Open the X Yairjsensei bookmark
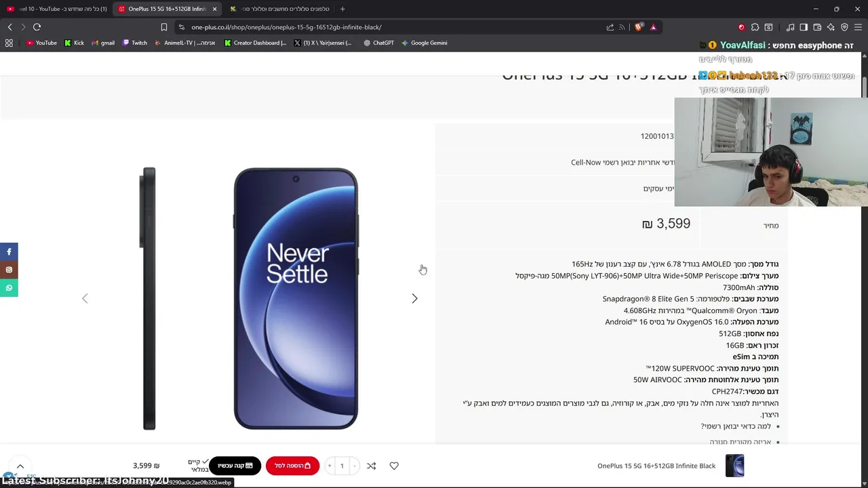868x488 pixels. [x=323, y=43]
